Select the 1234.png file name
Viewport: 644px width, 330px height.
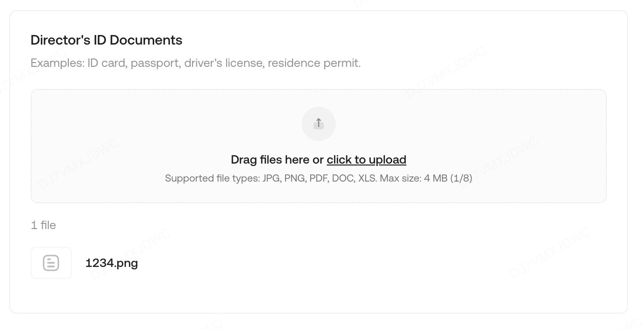(x=111, y=263)
